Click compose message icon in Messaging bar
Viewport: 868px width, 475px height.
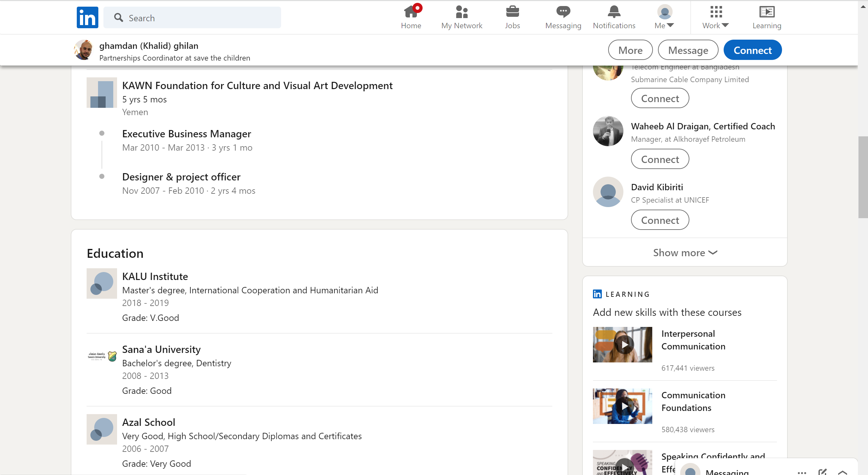pyautogui.click(x=822, y=472)
